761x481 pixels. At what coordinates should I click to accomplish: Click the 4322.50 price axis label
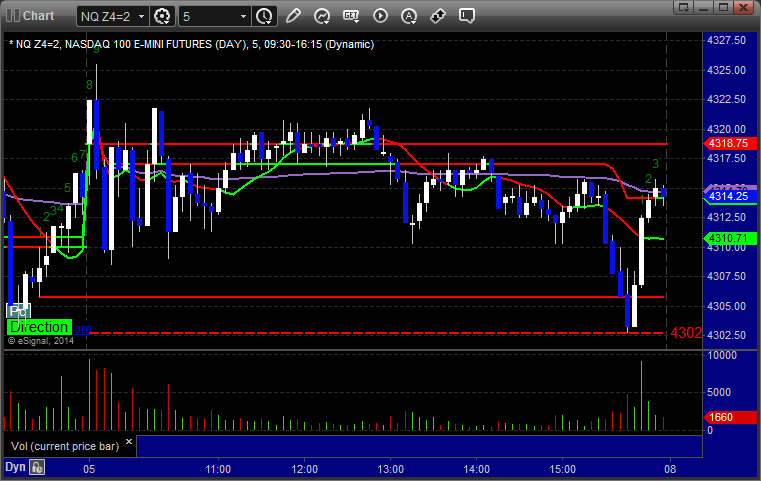tap(727, 99)
